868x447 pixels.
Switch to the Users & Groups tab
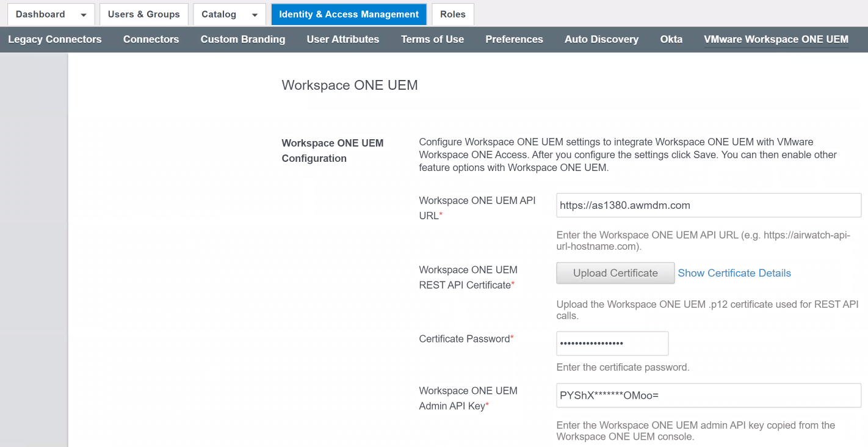coord(143,14)
